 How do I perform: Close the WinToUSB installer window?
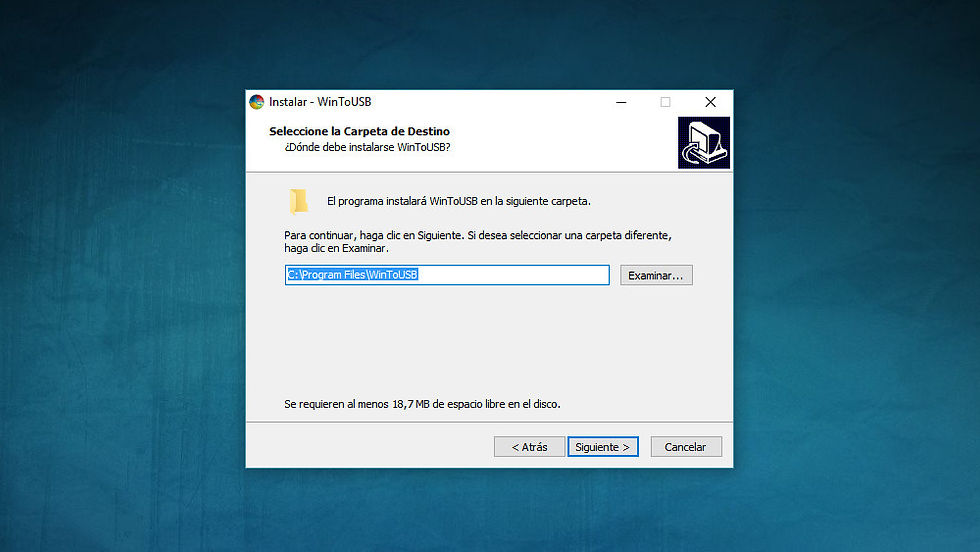[711, 102]
